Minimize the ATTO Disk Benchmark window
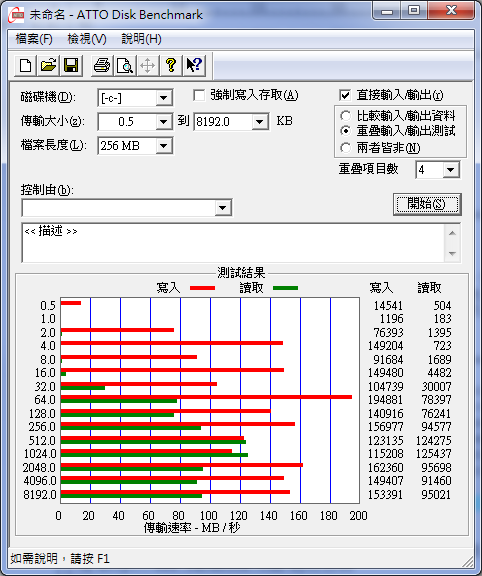This screenshot has width=482, height=576. (387, 11)
